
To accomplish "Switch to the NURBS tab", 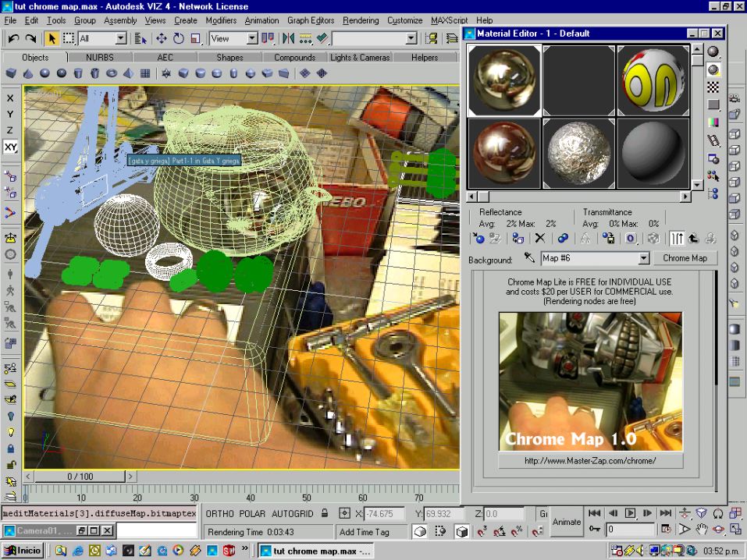I will point(100,57).
